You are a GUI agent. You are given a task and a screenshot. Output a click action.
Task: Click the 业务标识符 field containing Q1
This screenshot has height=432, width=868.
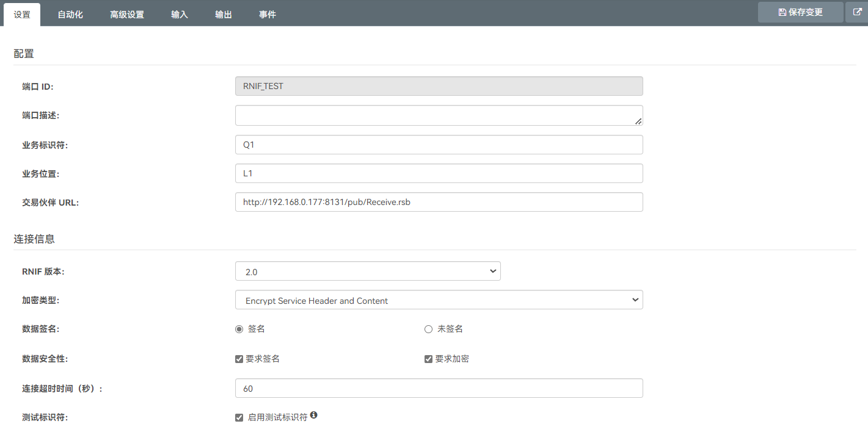[x=439, y=145]
